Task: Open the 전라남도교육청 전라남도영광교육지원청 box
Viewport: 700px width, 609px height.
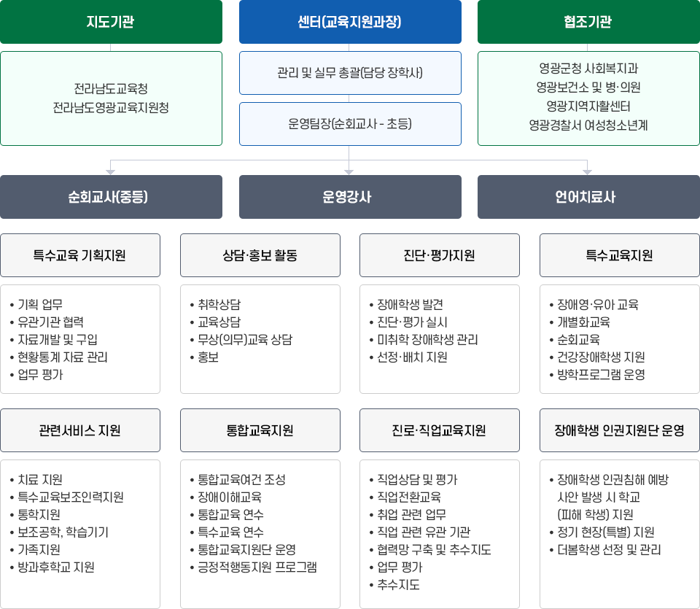Action: [x=110, y=98]
